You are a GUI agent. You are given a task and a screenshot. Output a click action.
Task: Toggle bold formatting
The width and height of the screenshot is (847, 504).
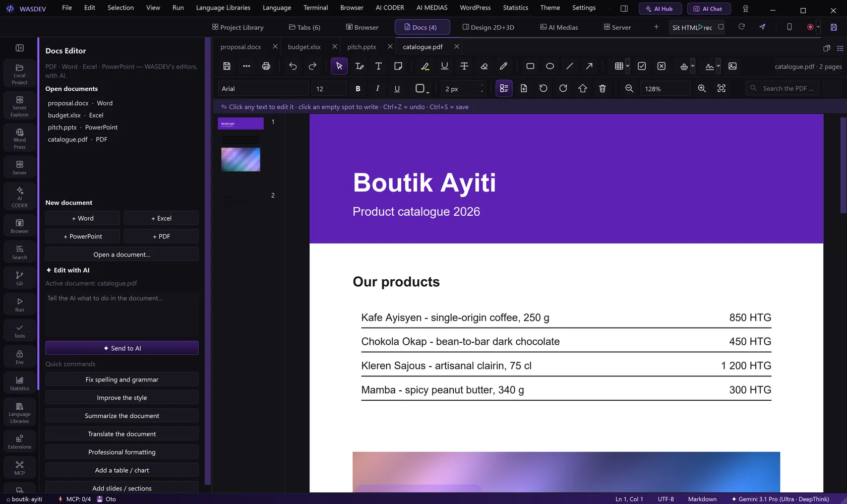(358, 88)
